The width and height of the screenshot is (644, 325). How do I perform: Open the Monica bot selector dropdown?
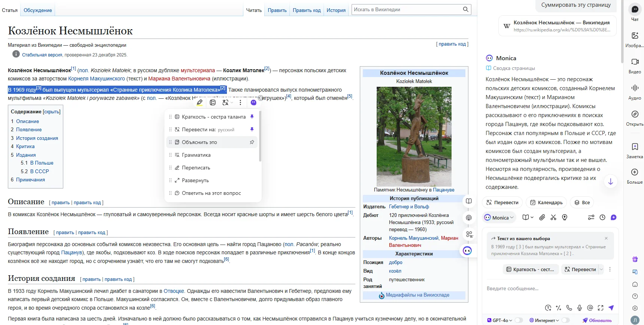(499, 217)
